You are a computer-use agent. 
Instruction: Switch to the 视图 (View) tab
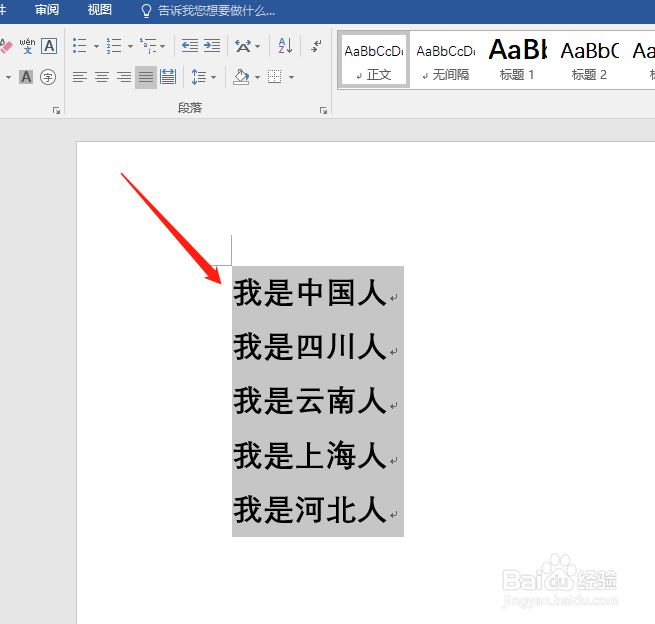[99, 10]
